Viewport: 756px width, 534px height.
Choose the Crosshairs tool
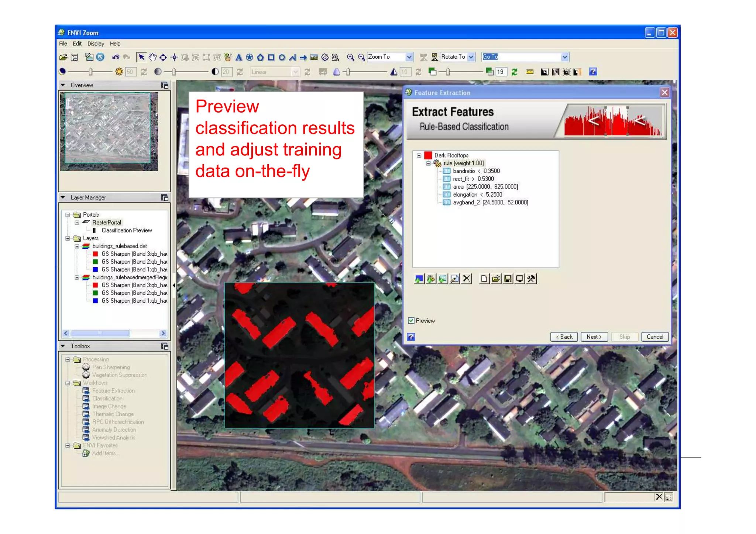pyautogui.click(x=174, y=57)
